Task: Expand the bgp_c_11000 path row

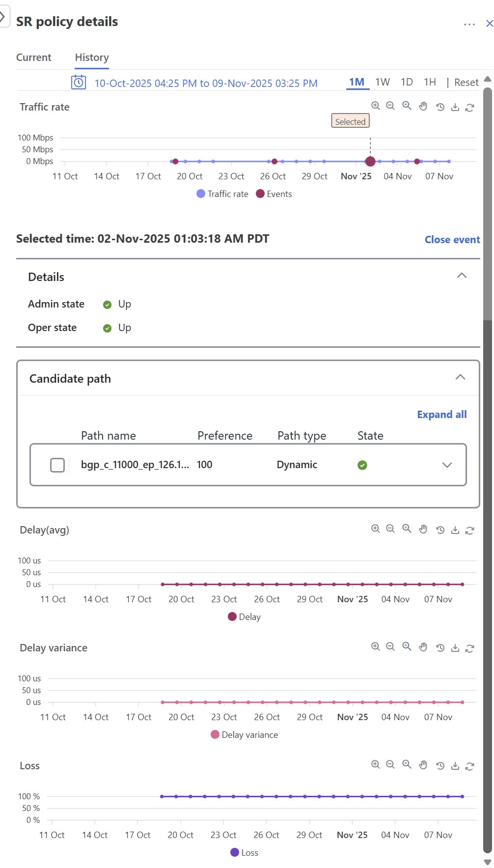Action: [447, 465]
